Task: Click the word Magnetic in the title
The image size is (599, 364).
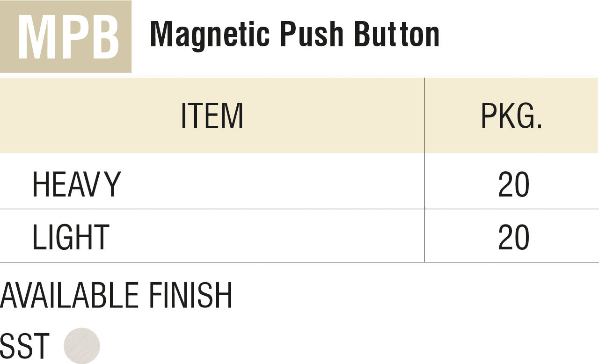Action: (210, 35)
